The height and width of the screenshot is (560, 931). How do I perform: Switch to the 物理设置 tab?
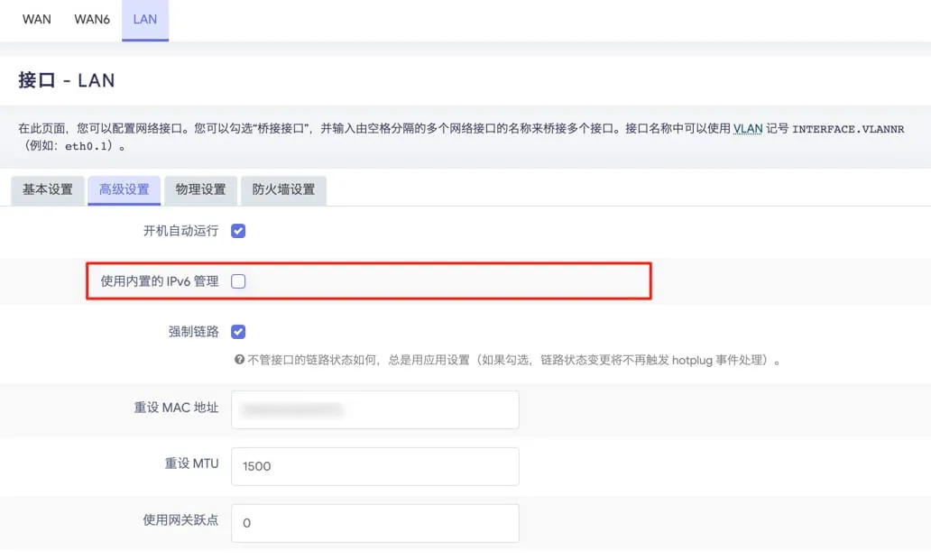click(200, 190)
